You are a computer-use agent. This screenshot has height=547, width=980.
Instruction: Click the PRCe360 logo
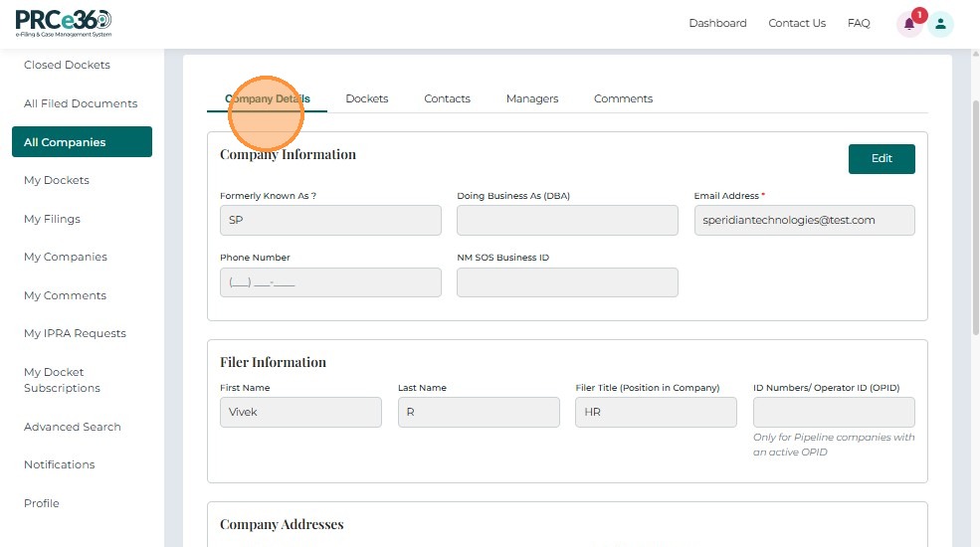coord(64,23)
